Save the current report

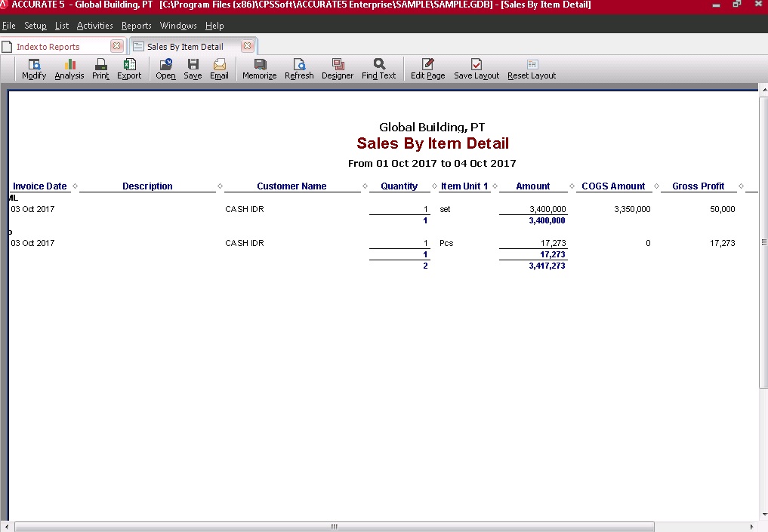pos(193,69)
